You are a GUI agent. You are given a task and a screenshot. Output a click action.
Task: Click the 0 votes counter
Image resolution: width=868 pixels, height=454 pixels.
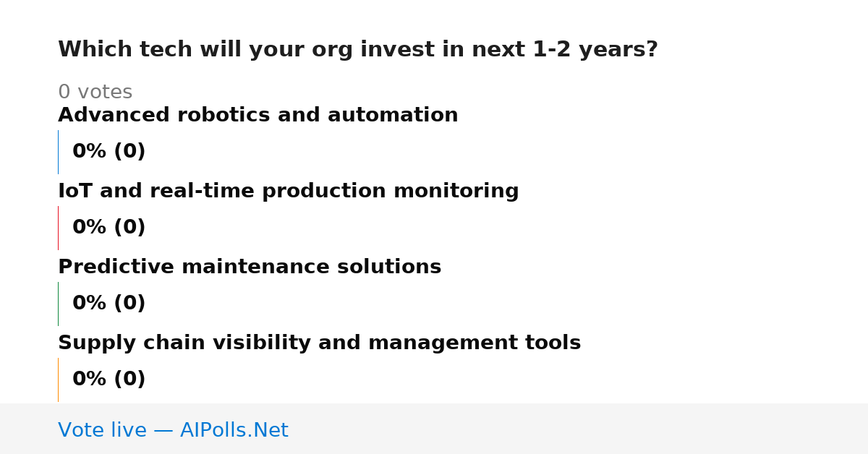[95, 93]
